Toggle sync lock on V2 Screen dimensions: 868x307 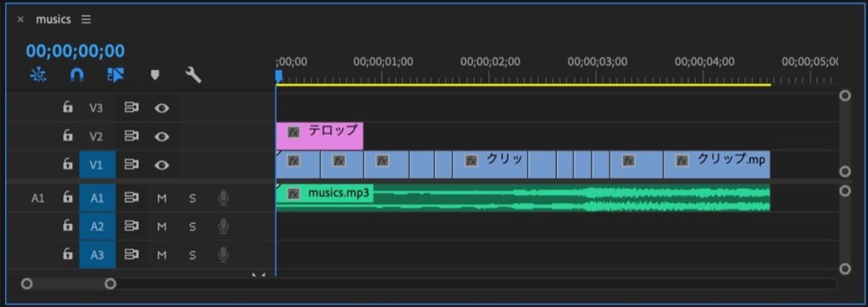131,137
